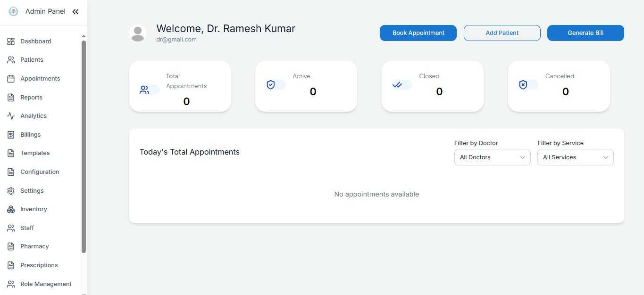
Task: Click the Appointments calendar icon
Action: click(11, 79)
